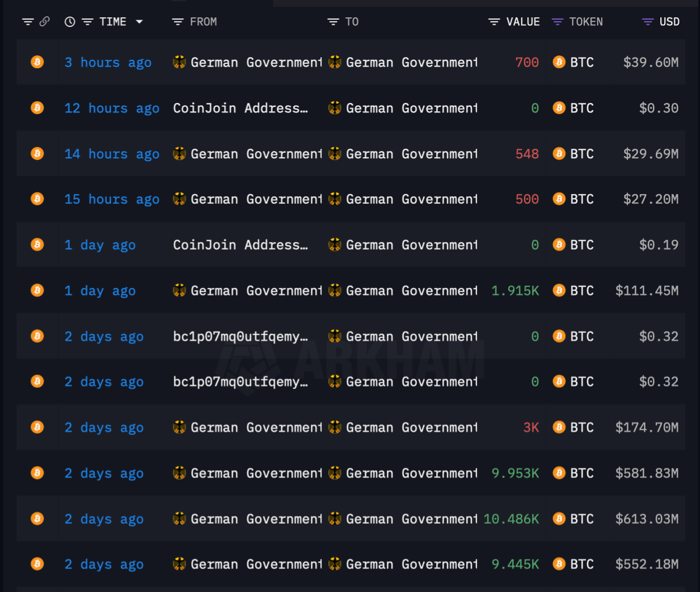
Task: Open the '12 hours ago' transaction link
Action: [x=112, y=108]
